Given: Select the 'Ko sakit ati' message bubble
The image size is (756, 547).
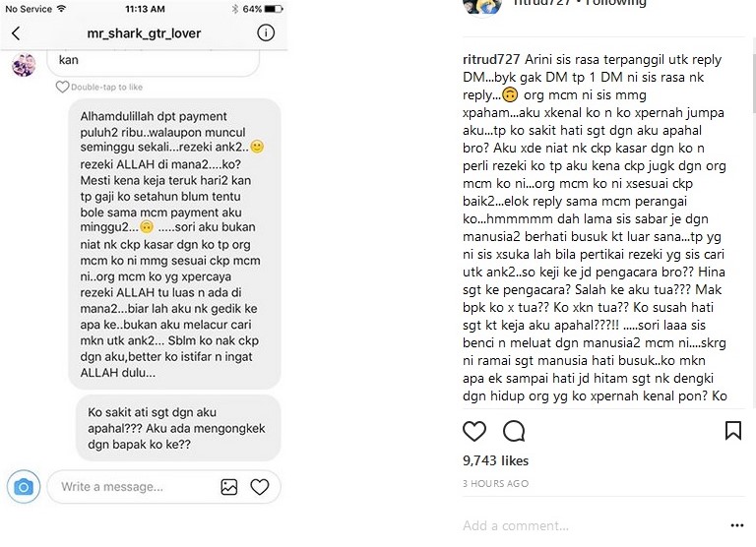Looking at the screenshot, I should (x=178, y=428).
